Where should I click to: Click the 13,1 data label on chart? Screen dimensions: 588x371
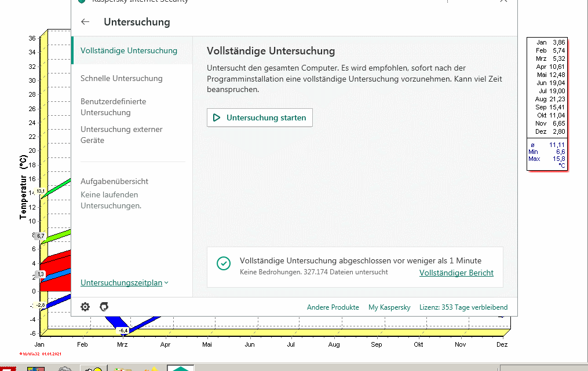(x=41, y=191)
